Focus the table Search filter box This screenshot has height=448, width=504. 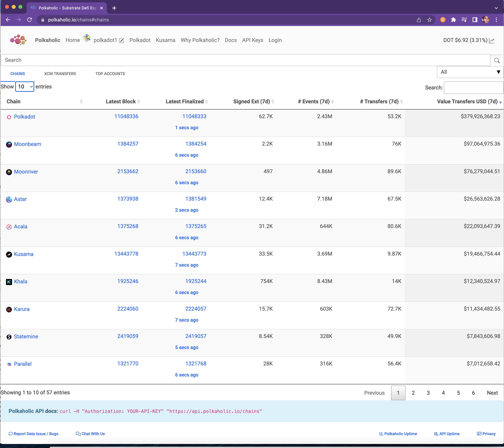(x=473, y=88)
